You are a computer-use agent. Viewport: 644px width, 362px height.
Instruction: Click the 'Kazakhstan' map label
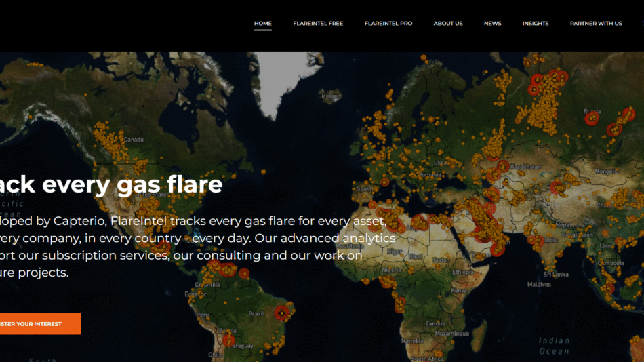click(525, 167)
